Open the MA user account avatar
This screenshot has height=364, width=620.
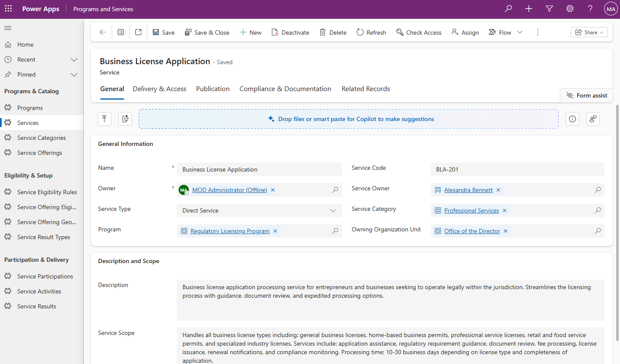(611, 9)
